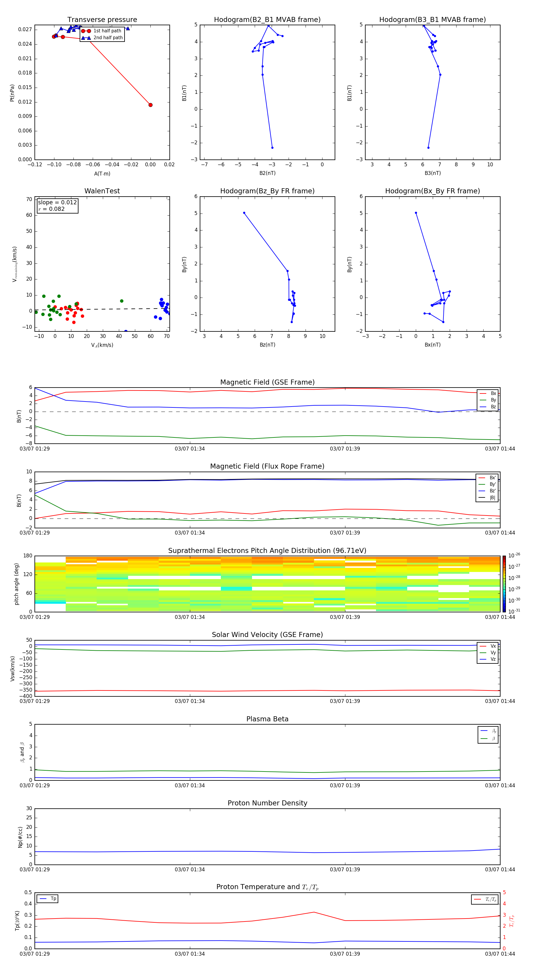
Task: Click 'Magnetic Field (Flux Rope Frame)' title
Action: 267,467
